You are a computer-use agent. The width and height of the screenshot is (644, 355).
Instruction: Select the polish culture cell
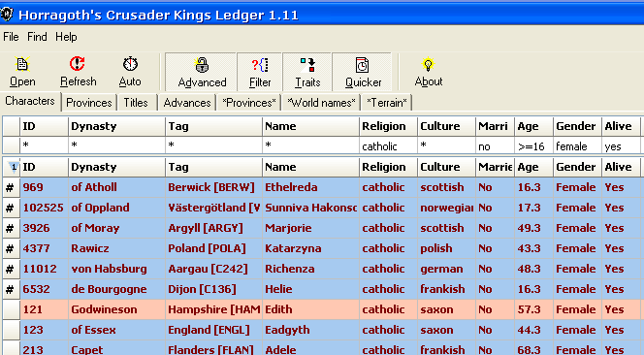click(446, 248)
